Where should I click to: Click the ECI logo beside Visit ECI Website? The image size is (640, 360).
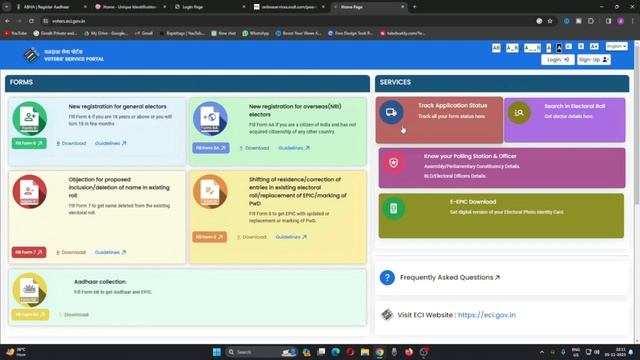click(x=387, y=315)
